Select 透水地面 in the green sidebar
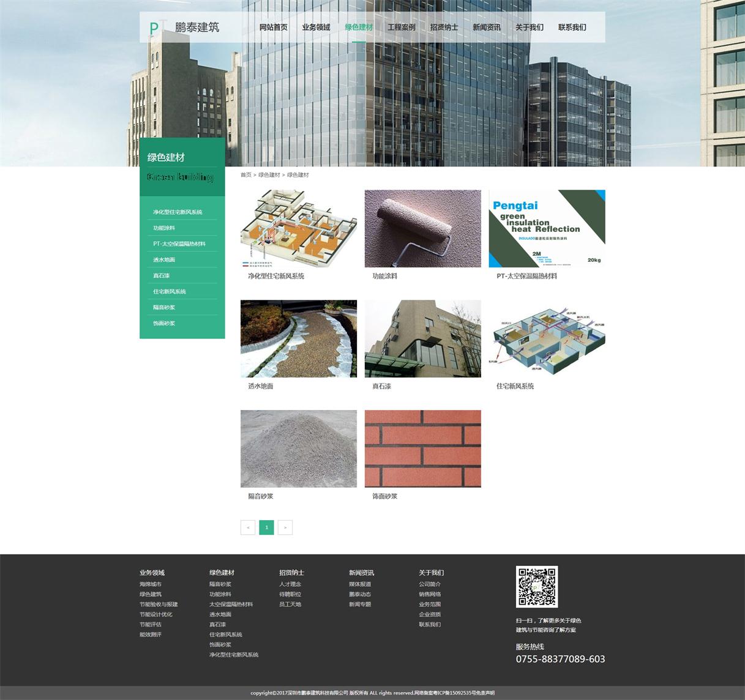 (x=164, y=260)
